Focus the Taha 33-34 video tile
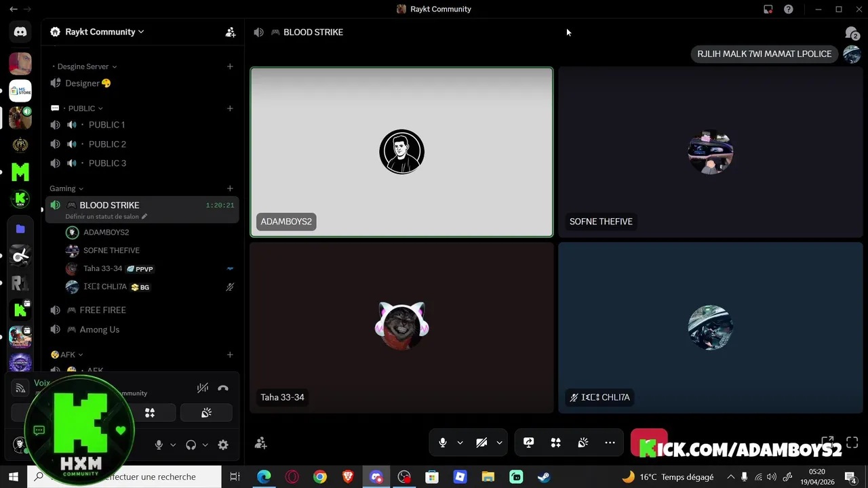Viewport: 868px width, 488px height. coord(401,327)
